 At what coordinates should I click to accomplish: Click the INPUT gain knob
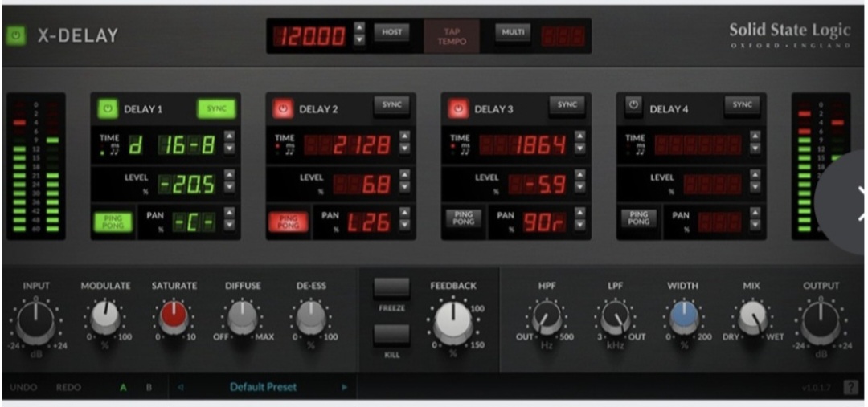[x=36, y=321]
